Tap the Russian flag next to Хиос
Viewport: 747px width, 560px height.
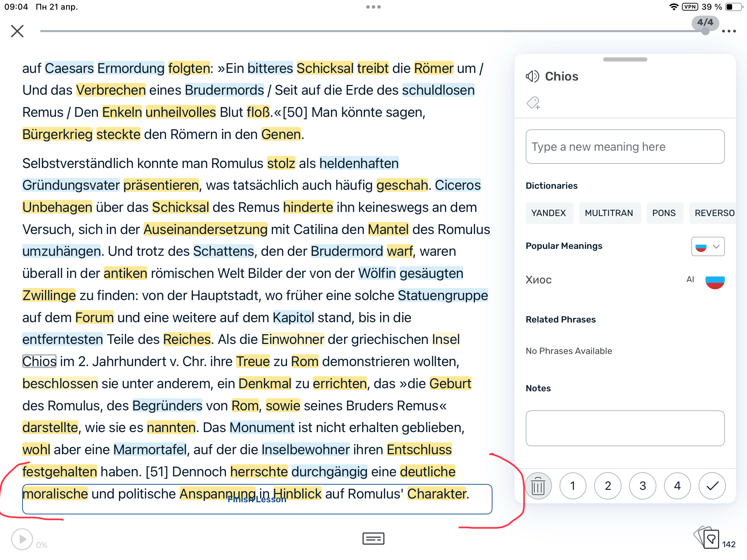point(715,280)
